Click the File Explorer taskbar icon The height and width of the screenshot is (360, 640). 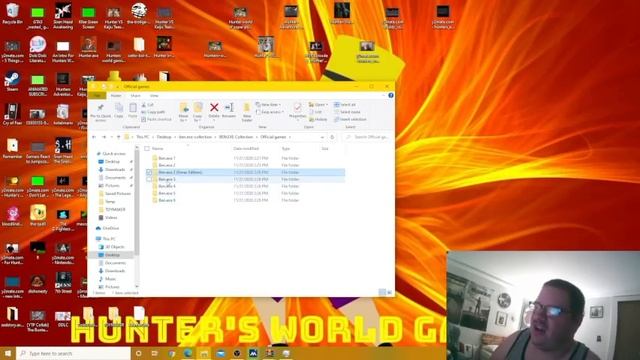[x=204, y=353]
